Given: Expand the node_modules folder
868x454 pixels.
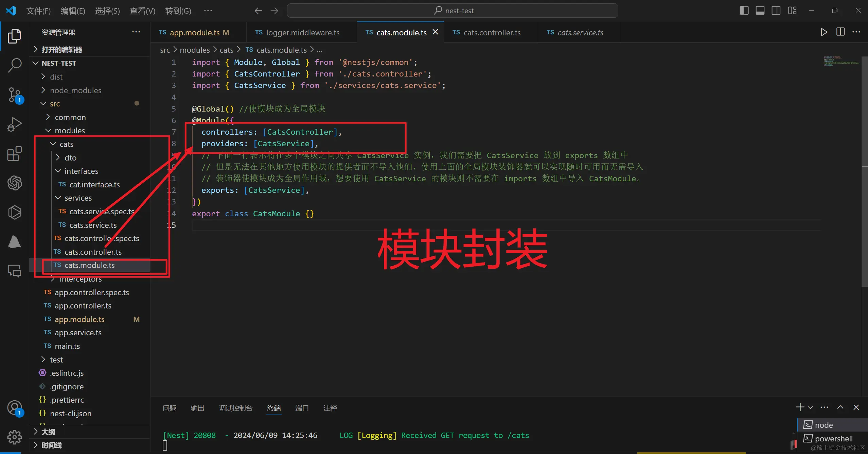Looking at the screenshot, I should 90,90.
